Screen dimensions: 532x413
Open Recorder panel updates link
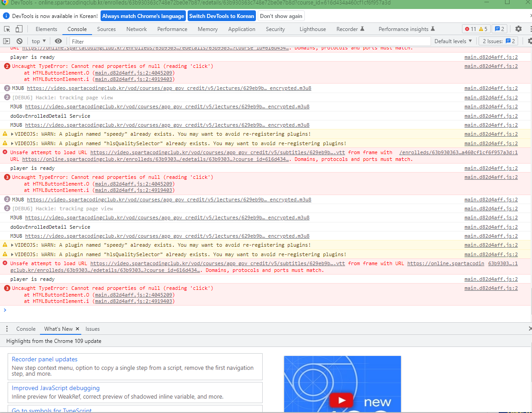tap(44, 359)
